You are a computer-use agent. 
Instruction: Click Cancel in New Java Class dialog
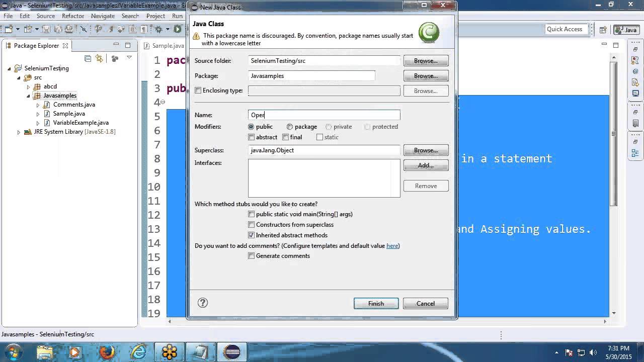pos(426,304)
